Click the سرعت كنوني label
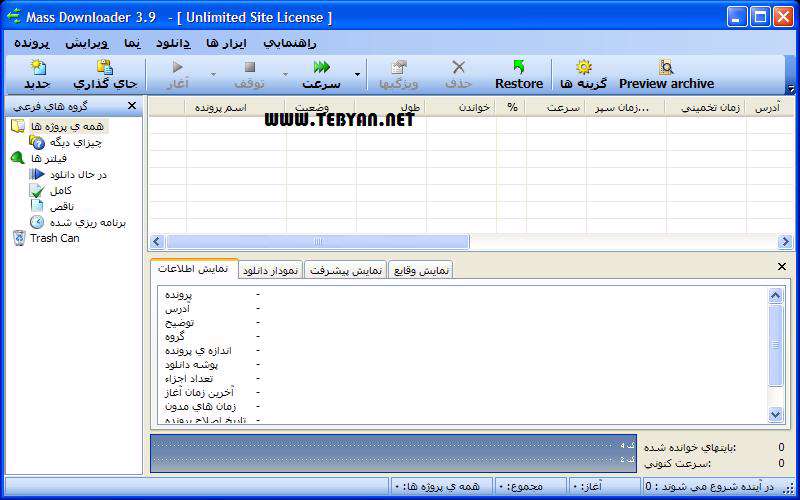Viewport: 800px width, 500px height. tap(677, 464)
